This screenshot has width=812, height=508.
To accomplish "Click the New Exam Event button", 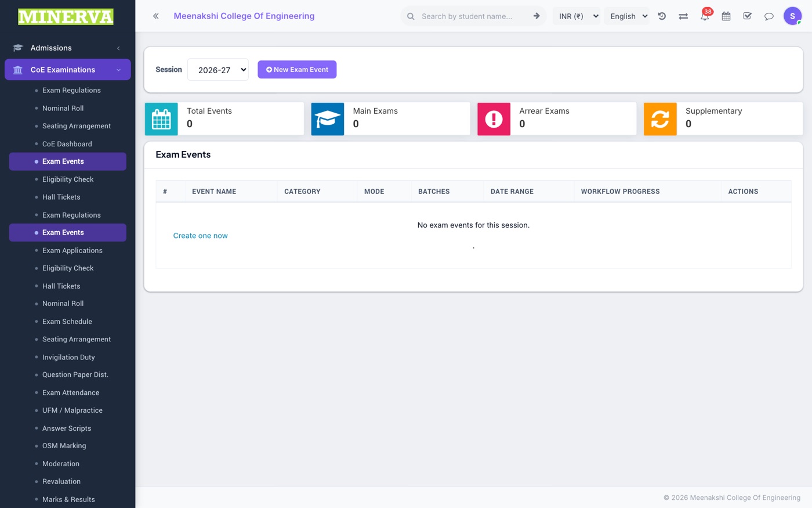I will 297,70.
